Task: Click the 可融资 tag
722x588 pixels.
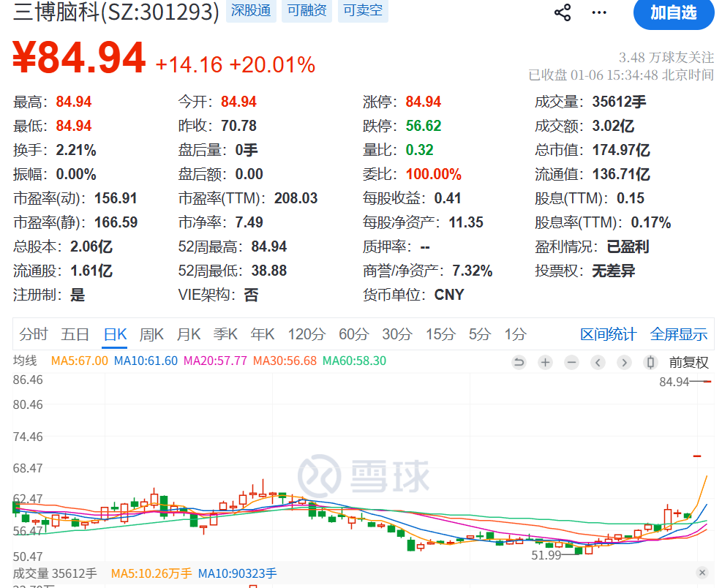Action: pyautogui.click(x=307, y=11)
